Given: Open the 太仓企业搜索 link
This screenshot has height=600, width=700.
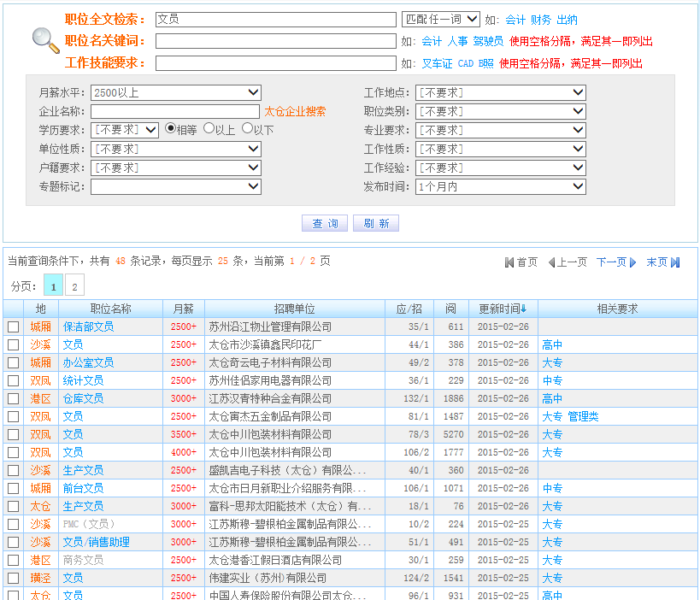Looking at the screenshot, I should coord(295,111).
